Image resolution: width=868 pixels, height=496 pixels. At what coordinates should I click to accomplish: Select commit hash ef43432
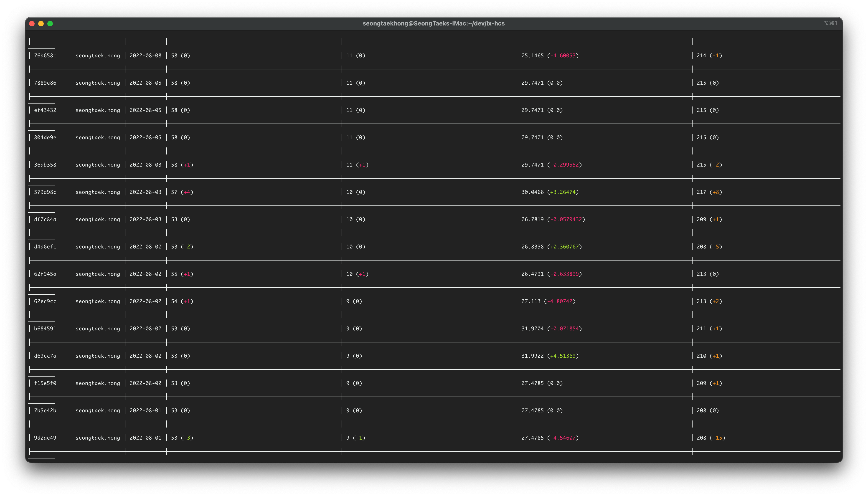tap(45, 110)
